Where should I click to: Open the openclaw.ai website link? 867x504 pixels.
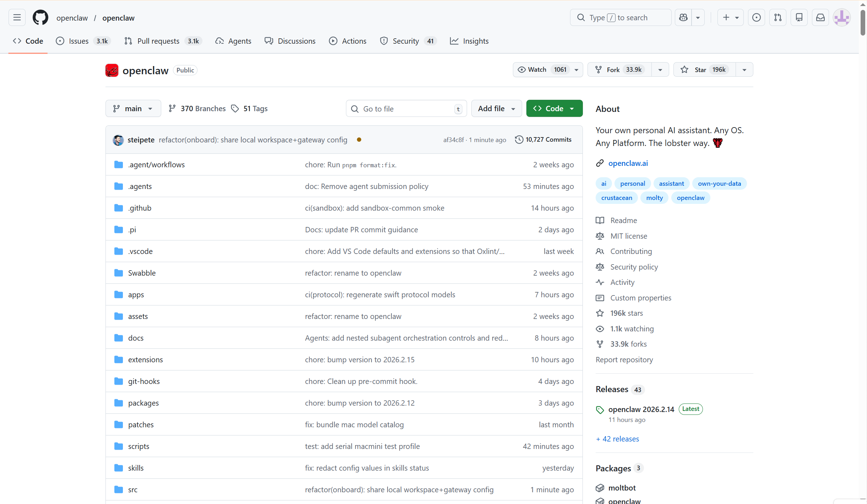pyautogui.click(x=628, y=163)
